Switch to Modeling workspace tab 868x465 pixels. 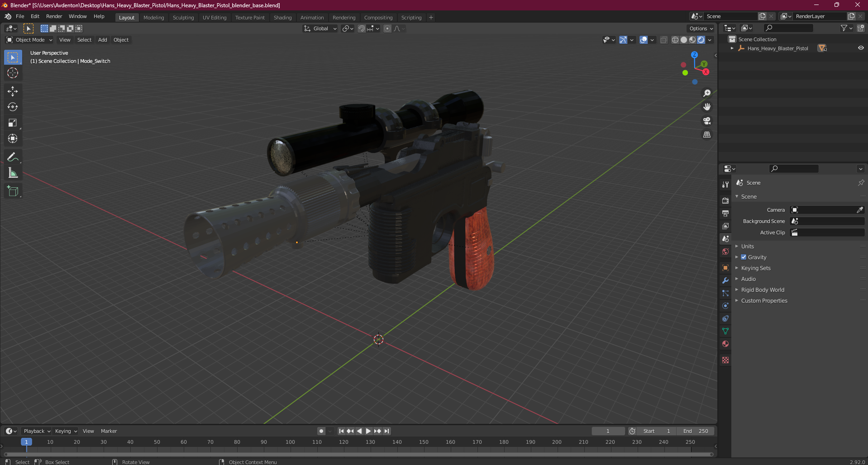(x=154, y=18)
